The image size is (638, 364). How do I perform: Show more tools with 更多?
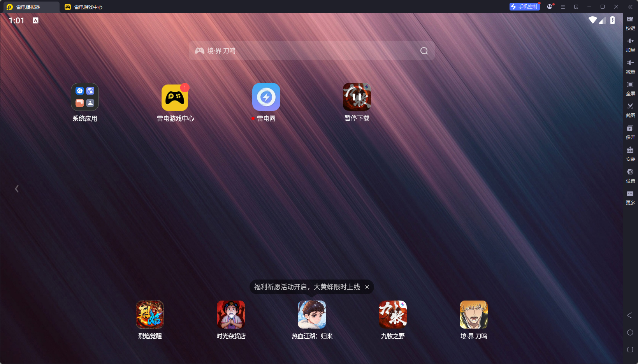coord(630,197)
